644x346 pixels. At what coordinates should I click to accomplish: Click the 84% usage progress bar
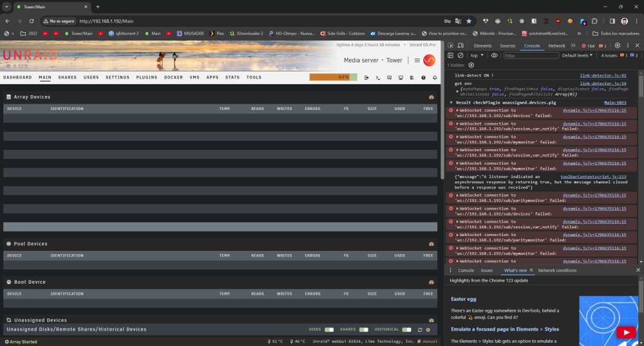[333, 77]
